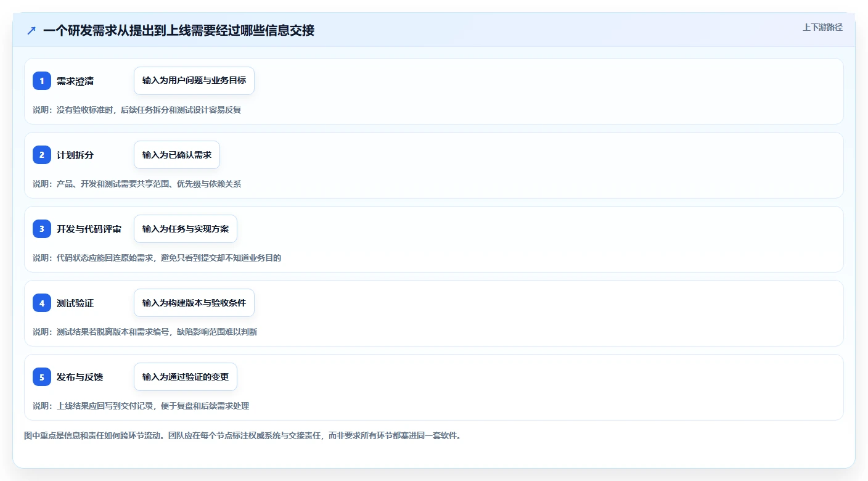Click the title 一个研发需求从提出到上线需要经过哪些信息交接
This screenshot has height=481, width=868.
coord(179,30)
